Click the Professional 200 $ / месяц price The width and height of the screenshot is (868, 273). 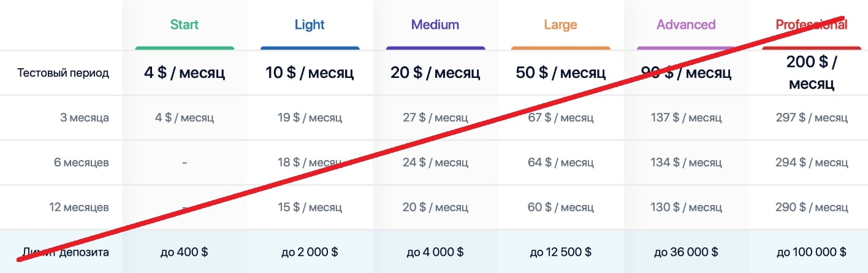811,72
